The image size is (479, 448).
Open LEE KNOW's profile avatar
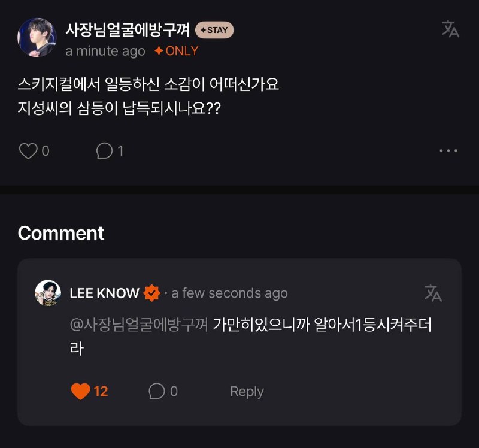pyautogui.click(x=48, y=293)
